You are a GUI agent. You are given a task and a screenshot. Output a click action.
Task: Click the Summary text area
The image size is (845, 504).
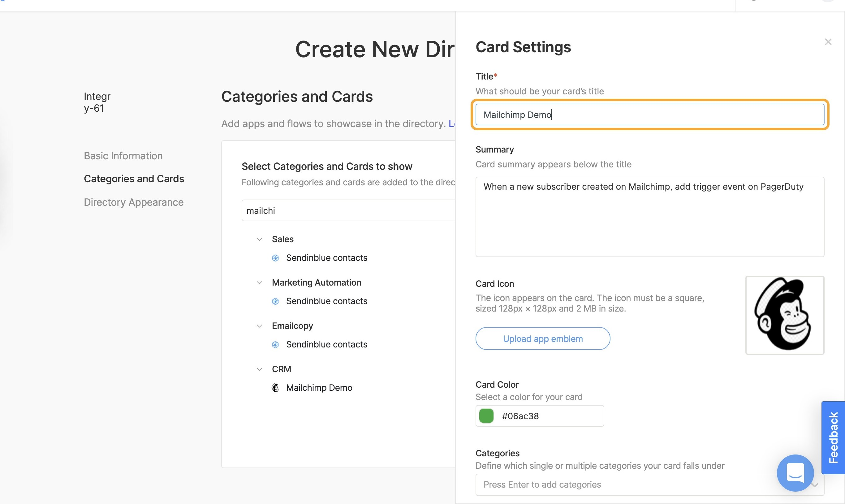click(x=650, y=217)
